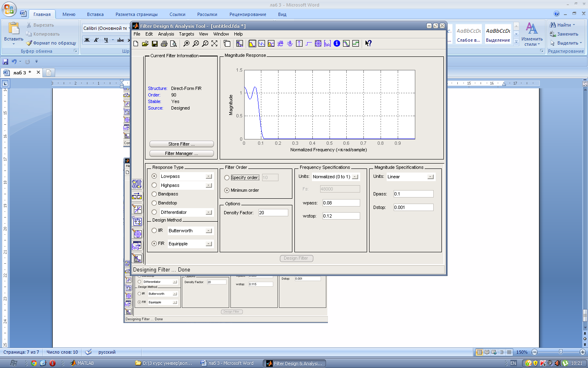Show the Phase Response plot

pos(262,43)
